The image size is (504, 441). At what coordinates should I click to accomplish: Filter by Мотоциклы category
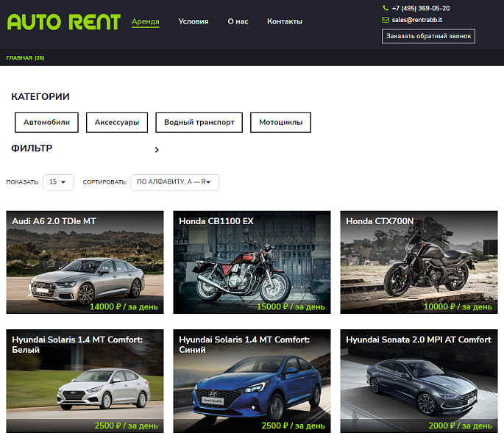coord(280,123)
